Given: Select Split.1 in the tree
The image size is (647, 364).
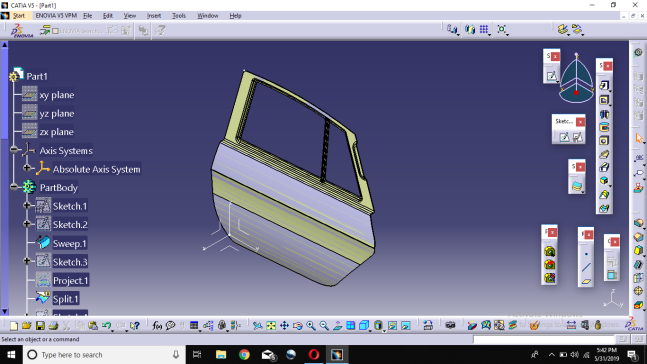Looking at the screenshot, I should click(66, 299).
